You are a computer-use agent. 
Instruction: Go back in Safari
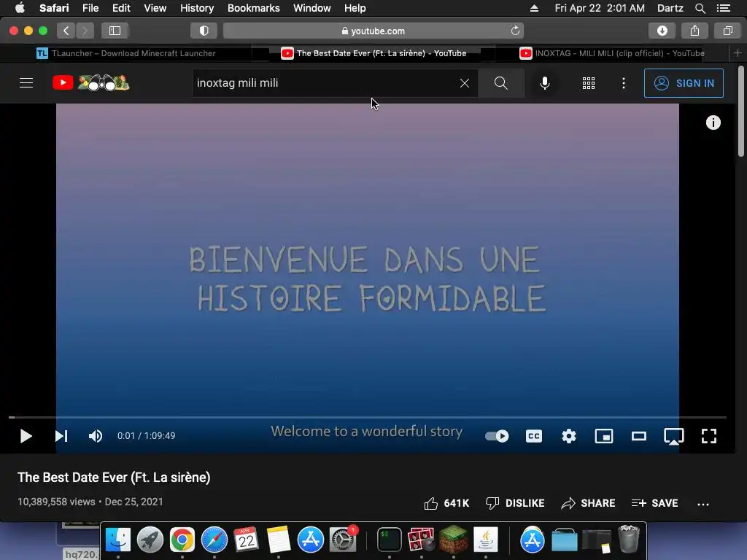[x=66, y=31]
